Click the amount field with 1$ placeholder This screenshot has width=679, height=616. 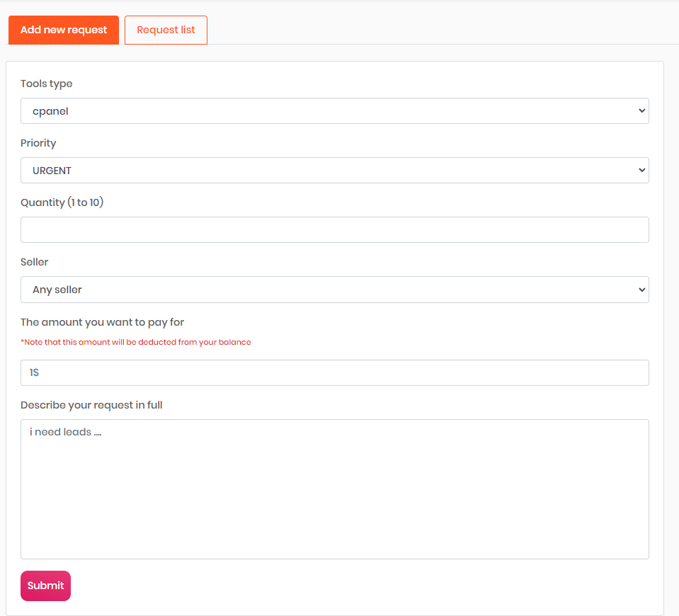pos(334,373)
